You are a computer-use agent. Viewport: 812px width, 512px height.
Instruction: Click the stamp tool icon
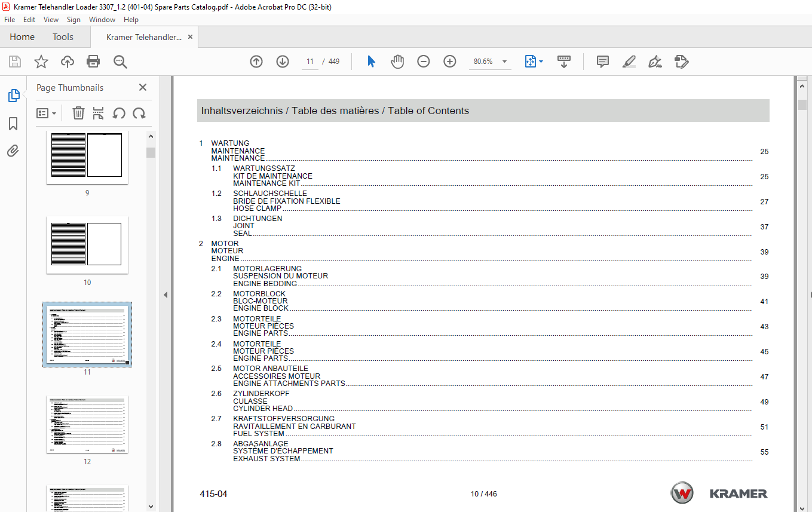coord(682,62)
